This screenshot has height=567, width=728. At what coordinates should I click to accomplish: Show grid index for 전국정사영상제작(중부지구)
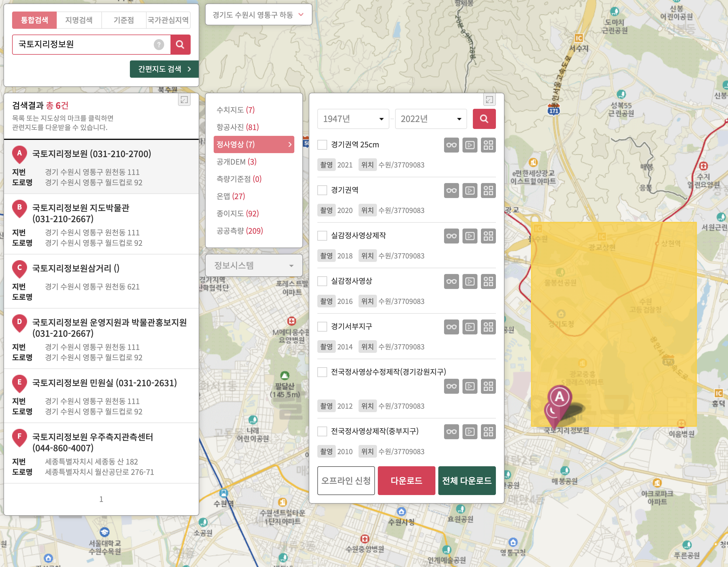(488, 432)
